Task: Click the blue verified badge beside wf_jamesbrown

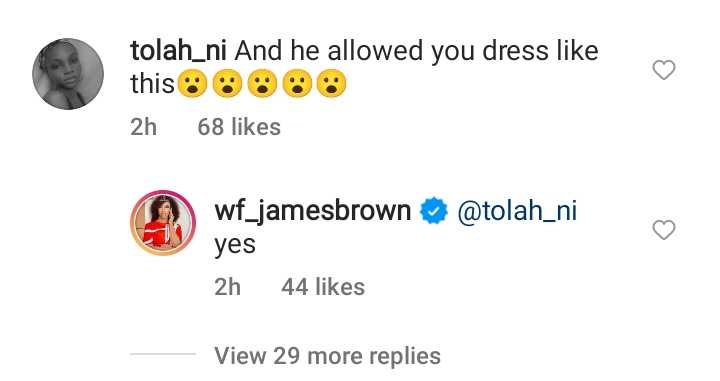Action: (434, 211)
